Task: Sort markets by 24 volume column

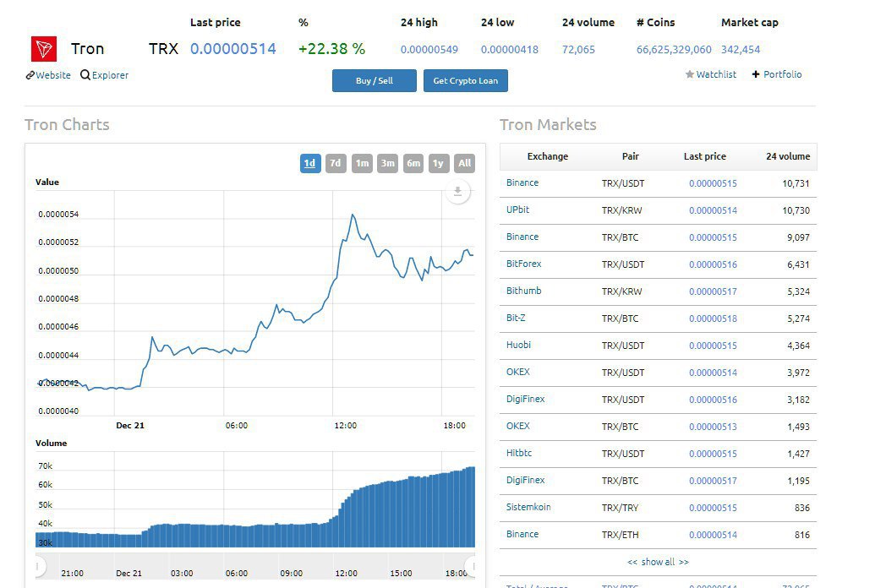Action: pos(787,156)
